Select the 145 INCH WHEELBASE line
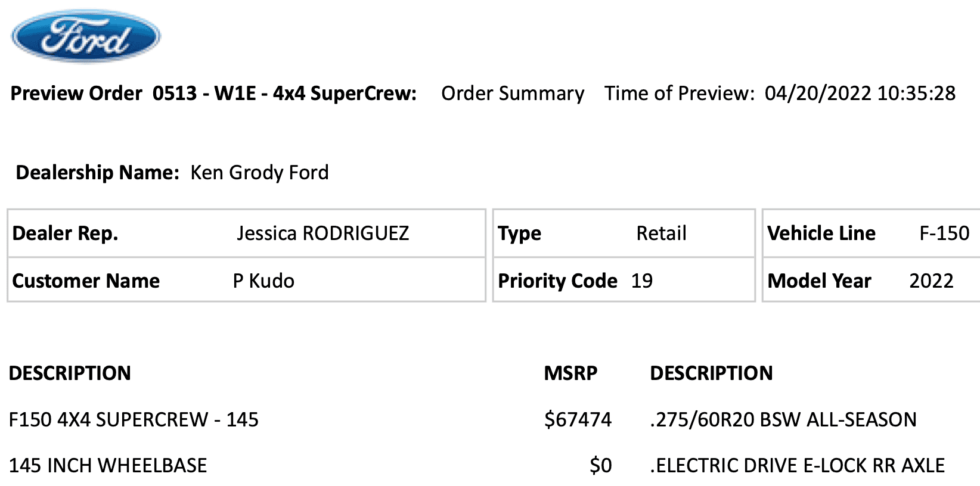Screen dimensions: 980x486 (108, 465)
